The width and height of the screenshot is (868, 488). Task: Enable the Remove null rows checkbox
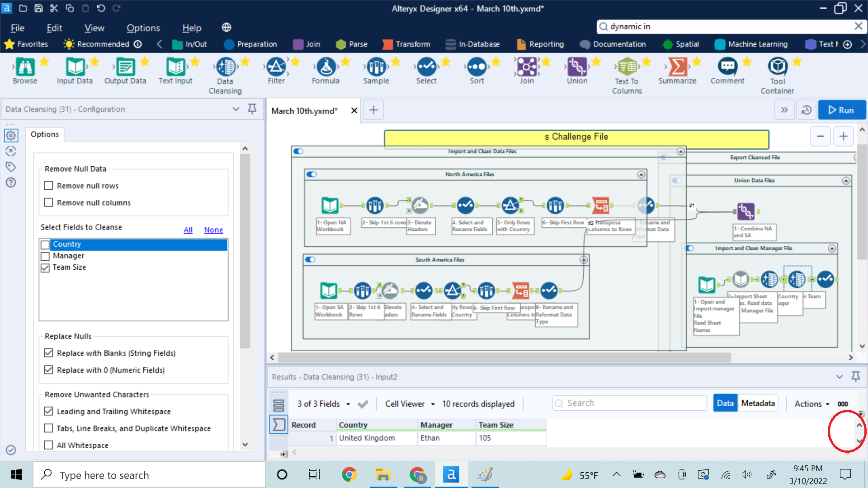[48, 185]
